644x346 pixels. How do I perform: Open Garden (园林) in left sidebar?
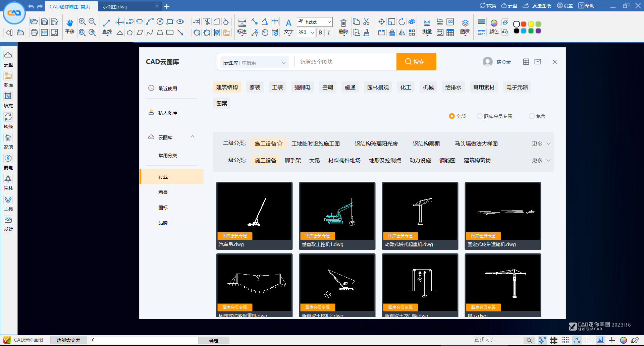(8, 182)
